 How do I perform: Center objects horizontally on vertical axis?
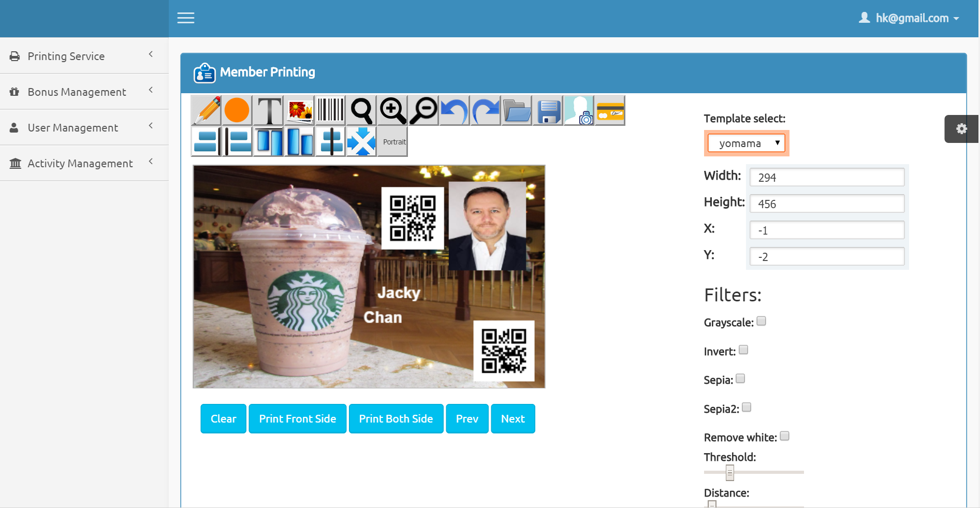pyautogui.click(x=330, y=141)
